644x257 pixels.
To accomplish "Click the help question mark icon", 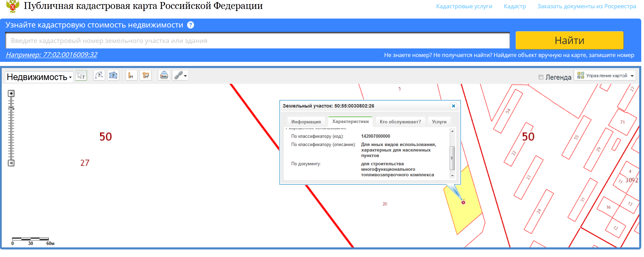I will (191, 25).
